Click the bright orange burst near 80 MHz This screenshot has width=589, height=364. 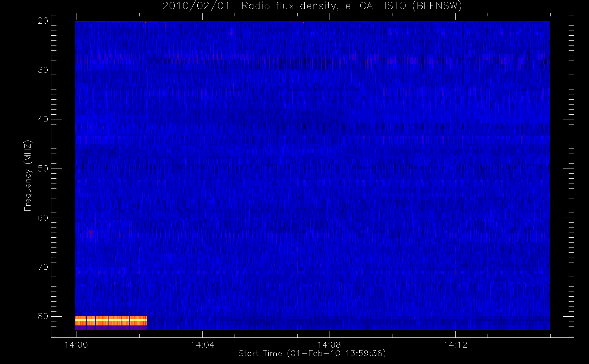111,321
